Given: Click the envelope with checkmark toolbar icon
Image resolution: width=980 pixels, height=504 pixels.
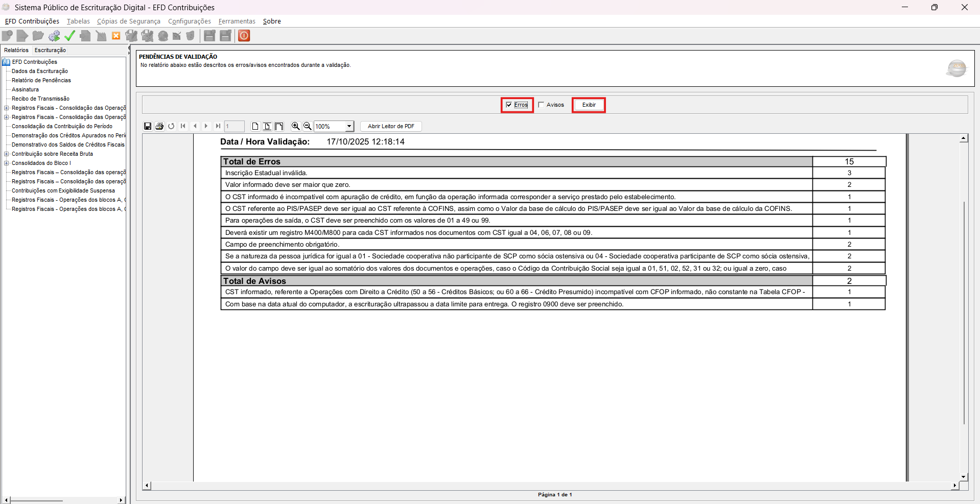Looking at the screenshot, I should click(x=177, y=36).
